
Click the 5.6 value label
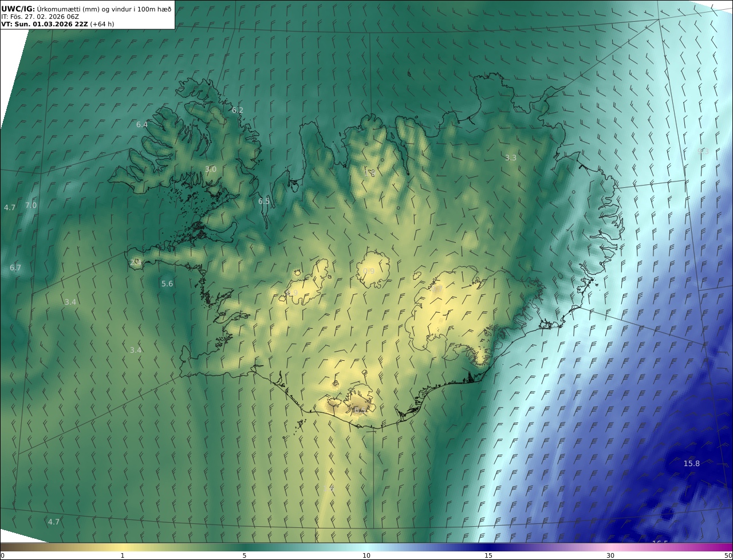pyautogui.click(x=167, y=284)
